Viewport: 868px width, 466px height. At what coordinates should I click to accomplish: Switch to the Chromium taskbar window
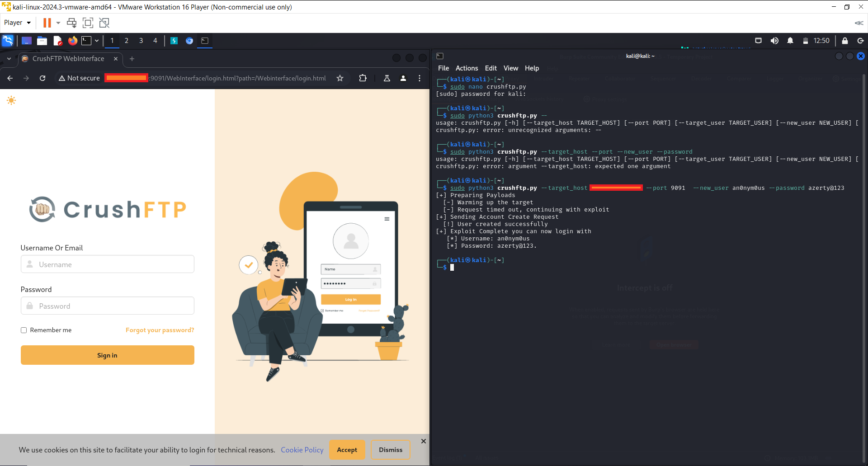tap(189, 41)
